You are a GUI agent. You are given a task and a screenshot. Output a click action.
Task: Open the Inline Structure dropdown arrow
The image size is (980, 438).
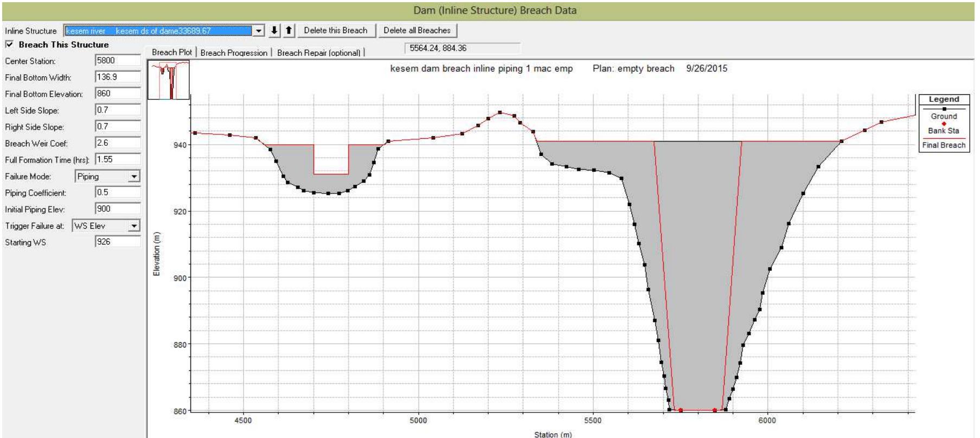259,31
